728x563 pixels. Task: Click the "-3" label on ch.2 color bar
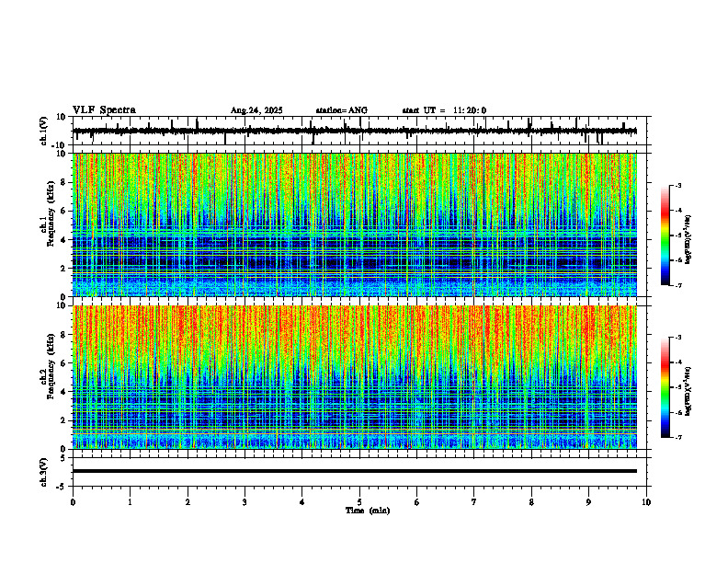tap(678, 338)
